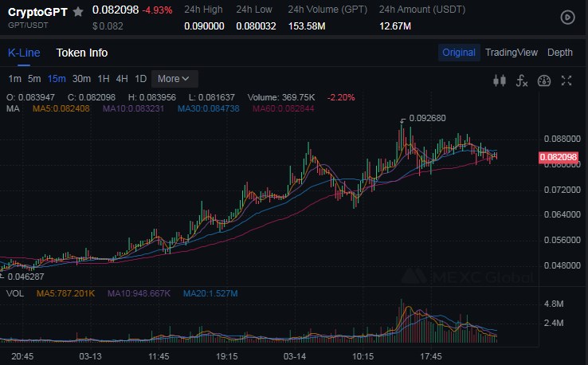Switch to TradingView chart
588x365 pixels.
(x=512, y=53)
